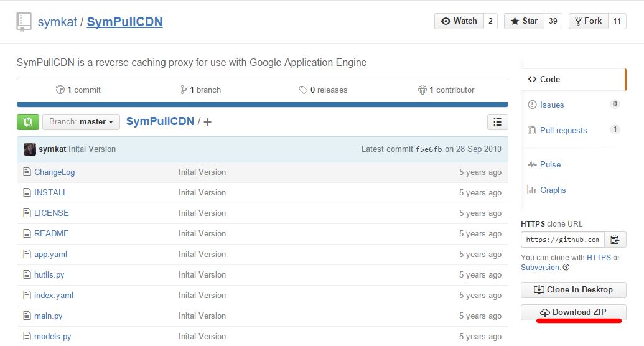Click the SymPullCDN breadcrumb link

160,121
